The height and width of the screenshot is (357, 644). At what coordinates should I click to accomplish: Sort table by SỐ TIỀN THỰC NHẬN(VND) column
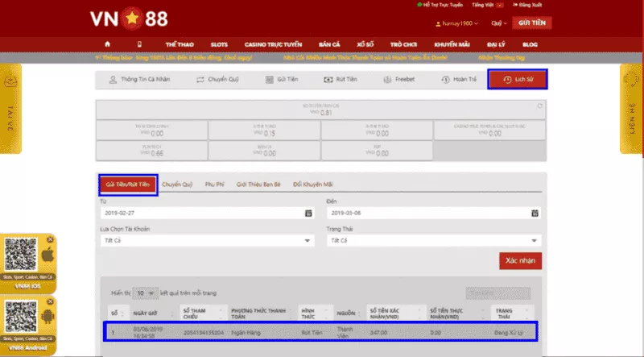(457, 313)
